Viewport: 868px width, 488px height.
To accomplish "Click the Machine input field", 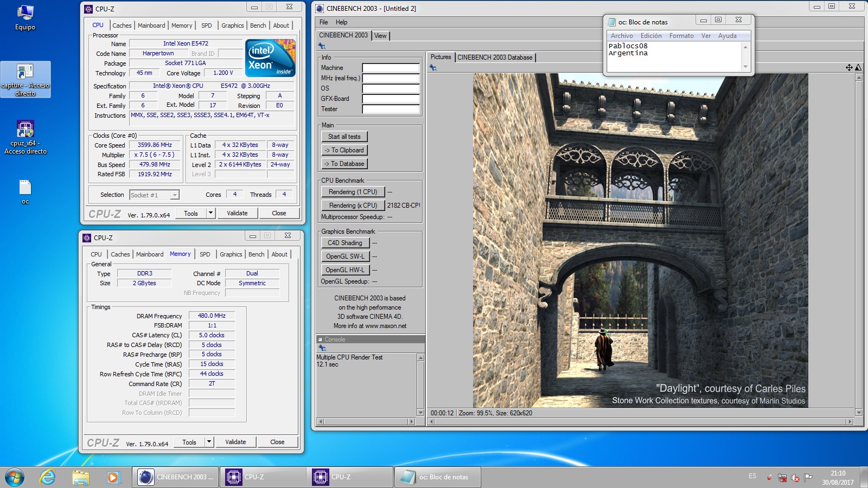I will [391, 68].
